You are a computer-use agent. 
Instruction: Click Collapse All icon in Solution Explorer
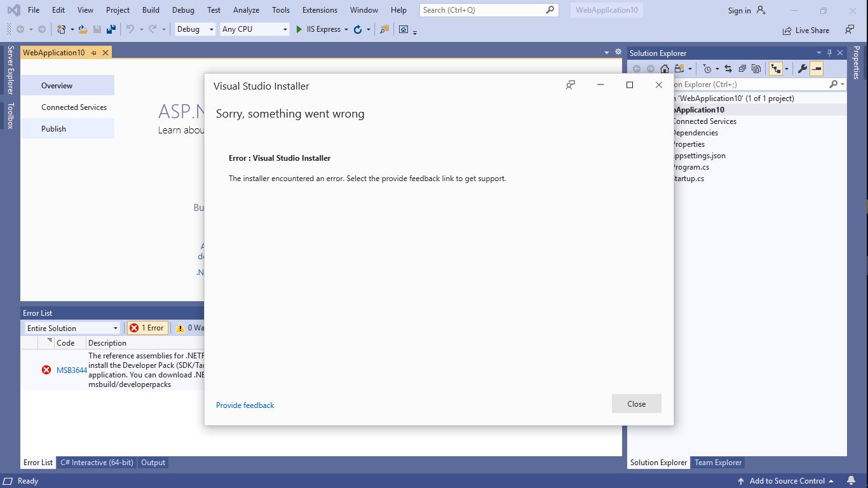742,69
